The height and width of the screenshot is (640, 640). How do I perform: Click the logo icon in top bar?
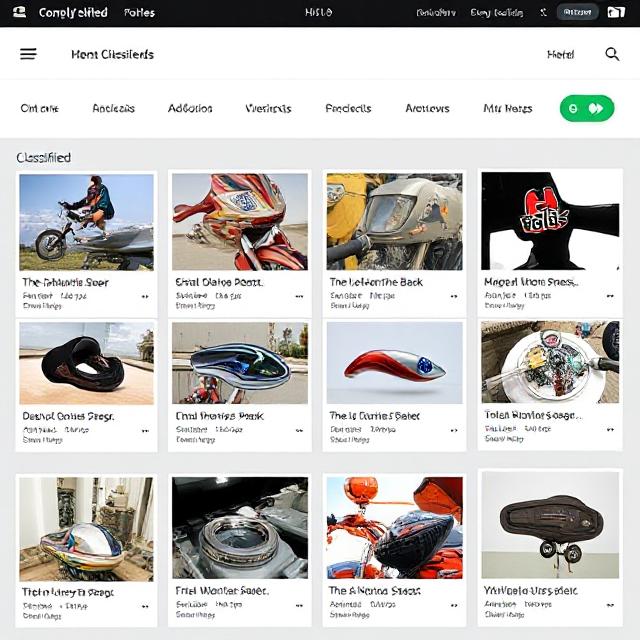[19, 12]
